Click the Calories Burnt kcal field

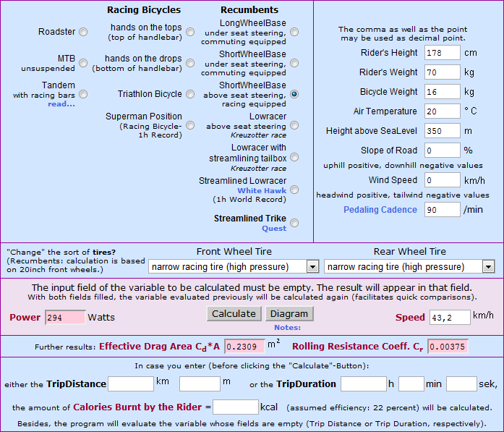tap(236, 407)
